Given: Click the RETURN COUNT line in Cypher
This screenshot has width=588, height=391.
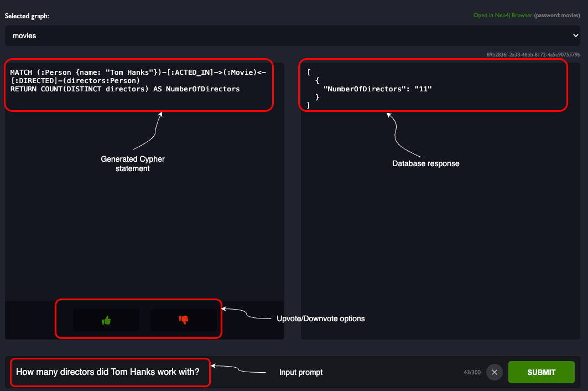Looking at the screenshot, I should tap(125, 89).
